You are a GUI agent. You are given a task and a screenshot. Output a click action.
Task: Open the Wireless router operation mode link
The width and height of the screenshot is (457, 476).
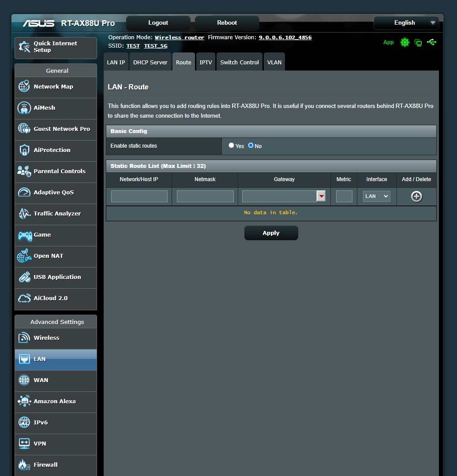click(180, 37)
